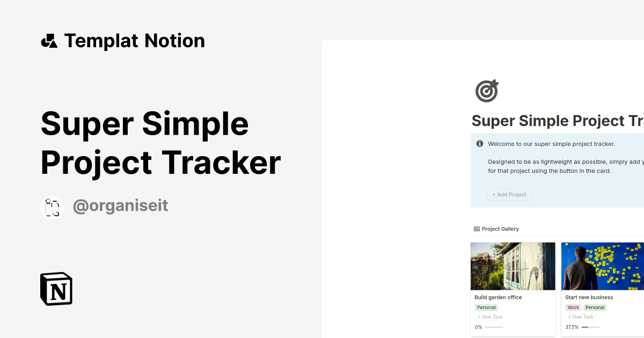Click the "Templat Notion" wordmark
This screenshot has height=338, width=644.
[x=134, y=40]
